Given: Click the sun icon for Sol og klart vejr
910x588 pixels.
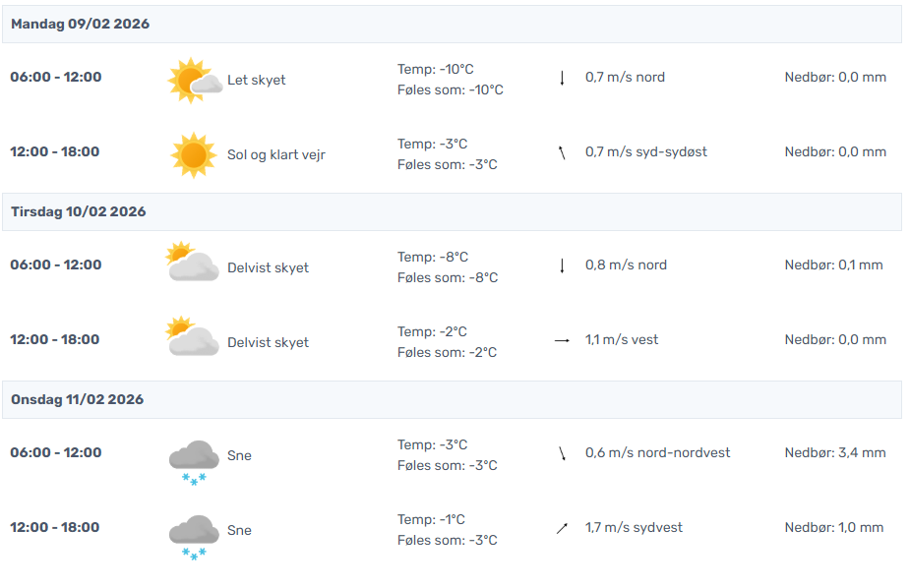Looking at the screenshot, I should click(x=193, y=155).
